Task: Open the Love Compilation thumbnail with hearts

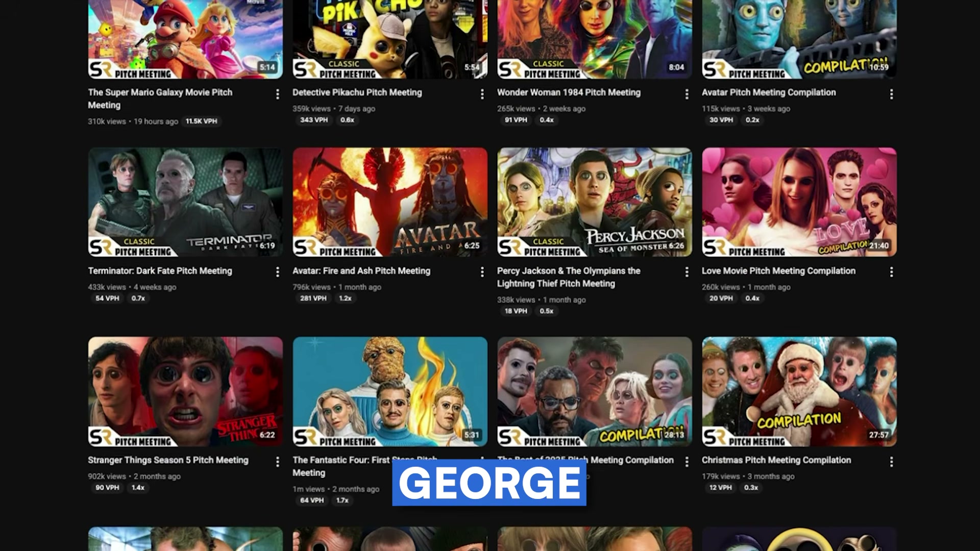Action: pos(799,202)
